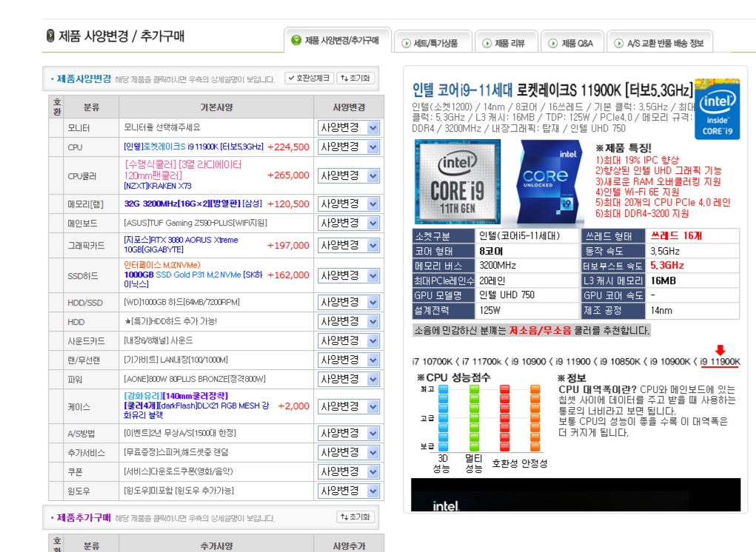
Task: Click arrow icon on A/S 교환 반품 tab
Action: (x=618, y=44)
